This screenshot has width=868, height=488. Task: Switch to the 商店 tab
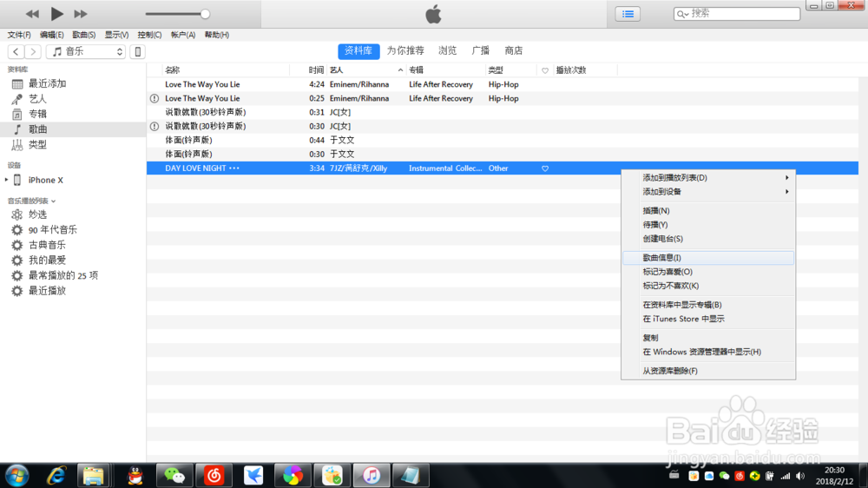[514, 51]
